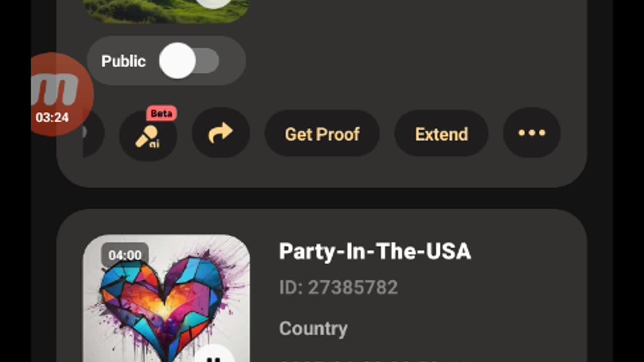This screenshot has width=644, height=362.
Task: Tap the white play circle on landscape artwork
Action: click(214, 3)
